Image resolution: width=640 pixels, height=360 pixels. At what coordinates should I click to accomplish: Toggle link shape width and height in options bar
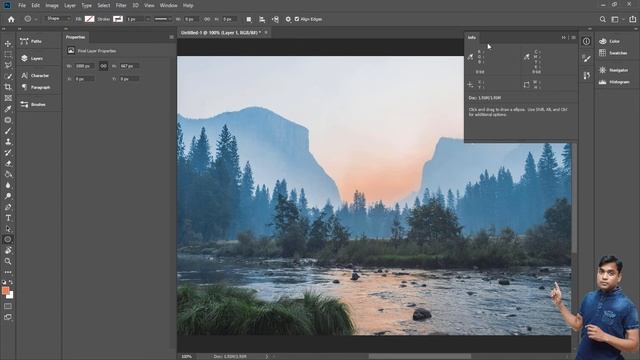pyautogui.click(x=207, y=19)
